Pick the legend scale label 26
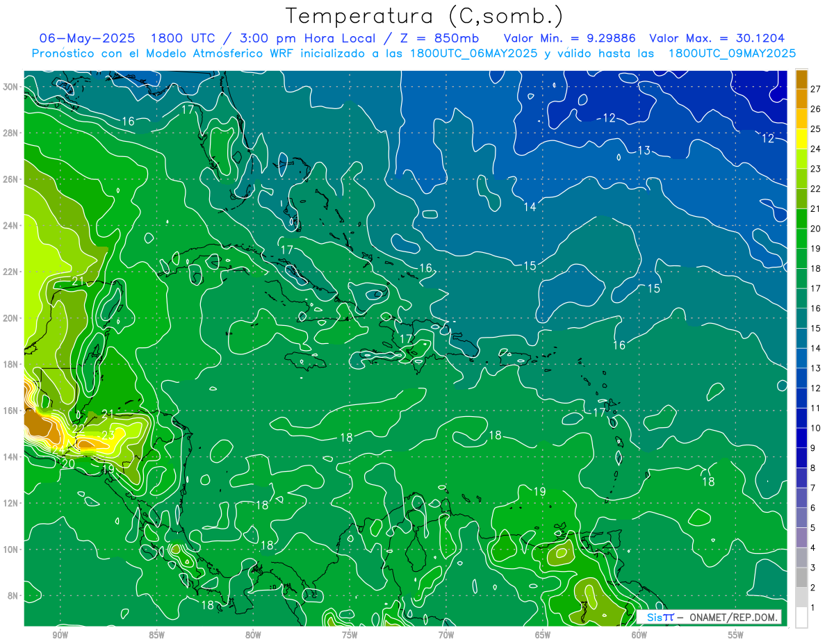The image size is (834, 644). click(x=816, y=109)
